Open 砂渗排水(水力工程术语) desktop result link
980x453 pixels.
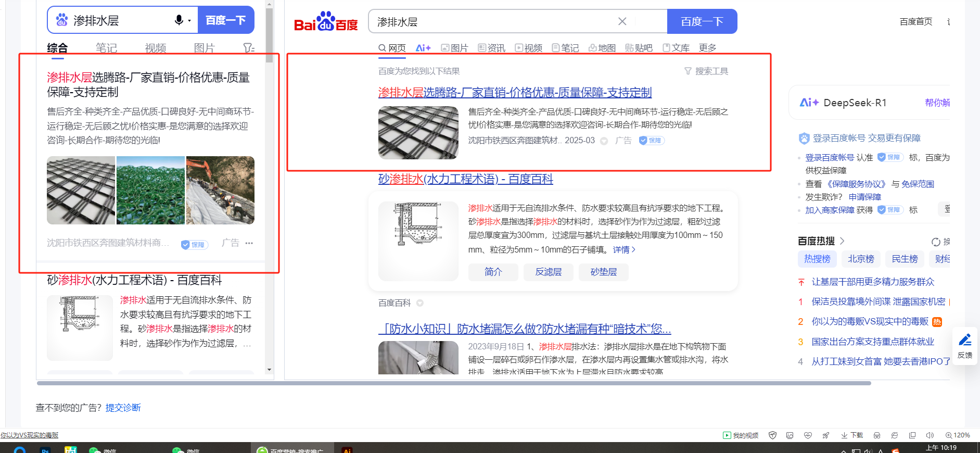click(x=466, y=179)
